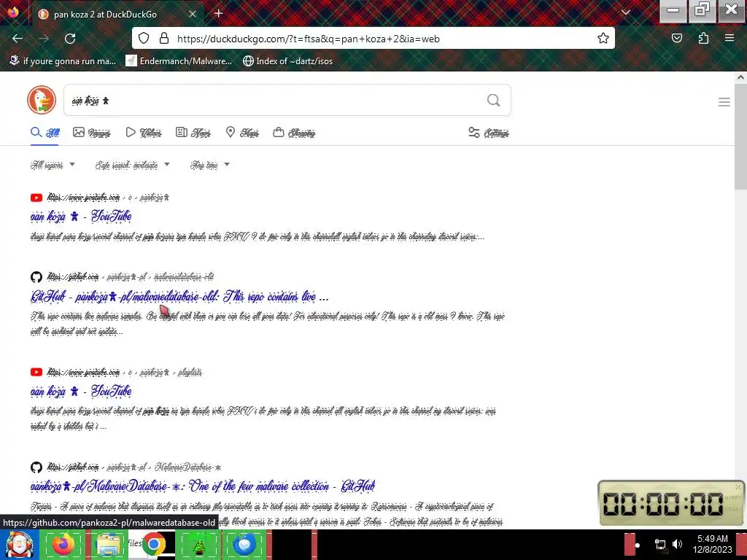Select the pan koza 2 at DuckDuckGo tab
Screen dimensions: 747x560
117,14
